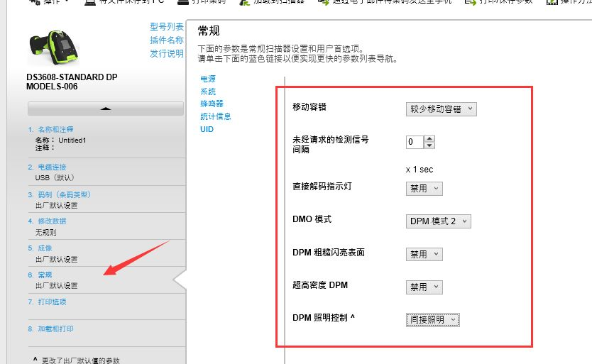Open the 型号列表 link
Viewport: 592px width, 364px height.
(x=167, y=27)
